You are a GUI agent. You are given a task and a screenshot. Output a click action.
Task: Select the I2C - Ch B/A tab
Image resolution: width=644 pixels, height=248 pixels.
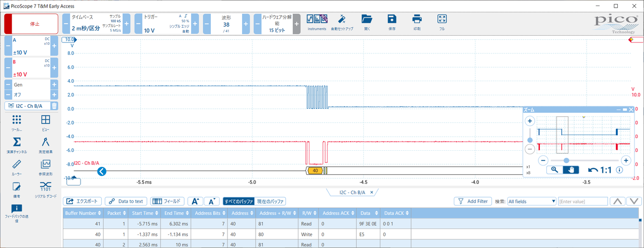[351, 193]
